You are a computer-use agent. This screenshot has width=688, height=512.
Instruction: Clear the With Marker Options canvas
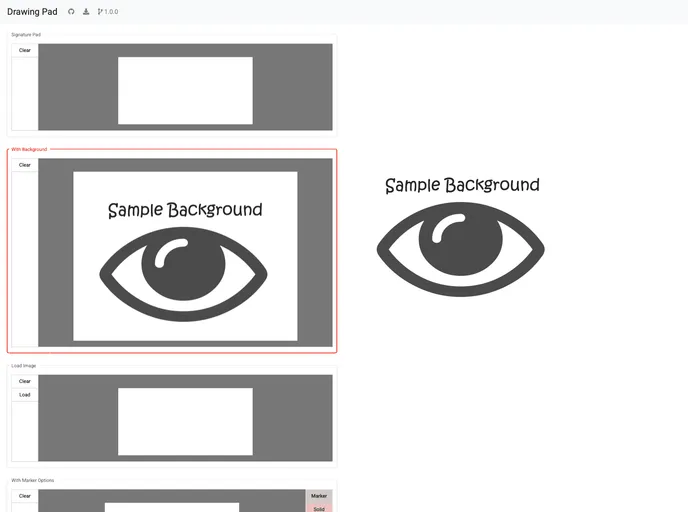tap(25, 496)
